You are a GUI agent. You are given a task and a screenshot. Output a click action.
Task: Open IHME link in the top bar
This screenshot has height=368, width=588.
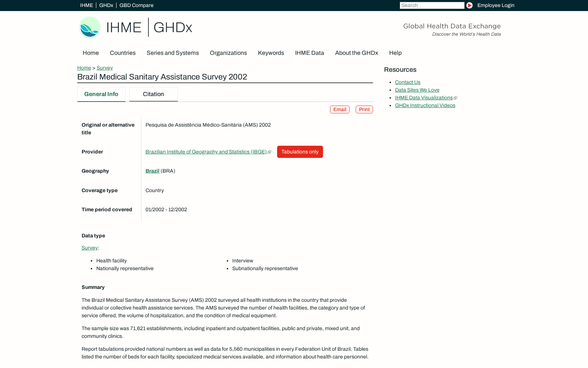[86, 6]
